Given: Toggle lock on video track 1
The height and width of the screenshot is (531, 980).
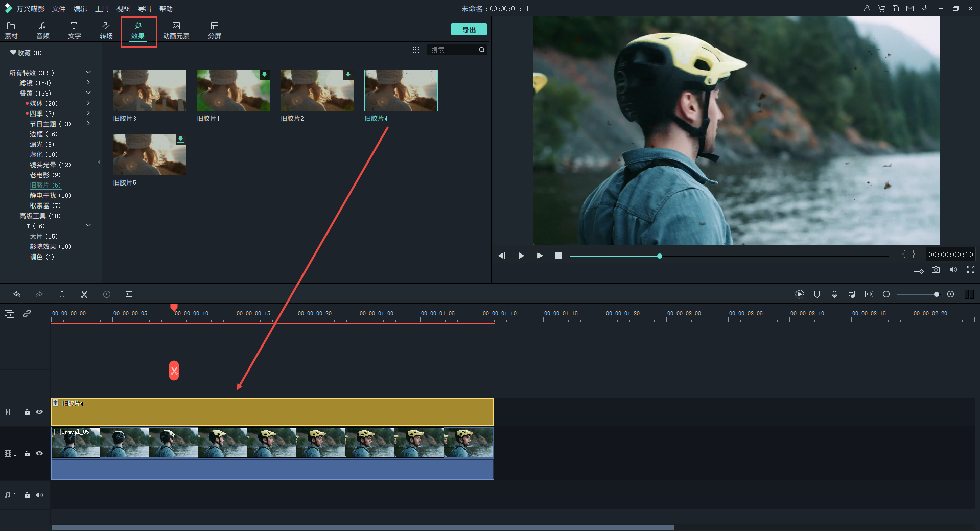Looking at the screenshot, I should (27, 453).
